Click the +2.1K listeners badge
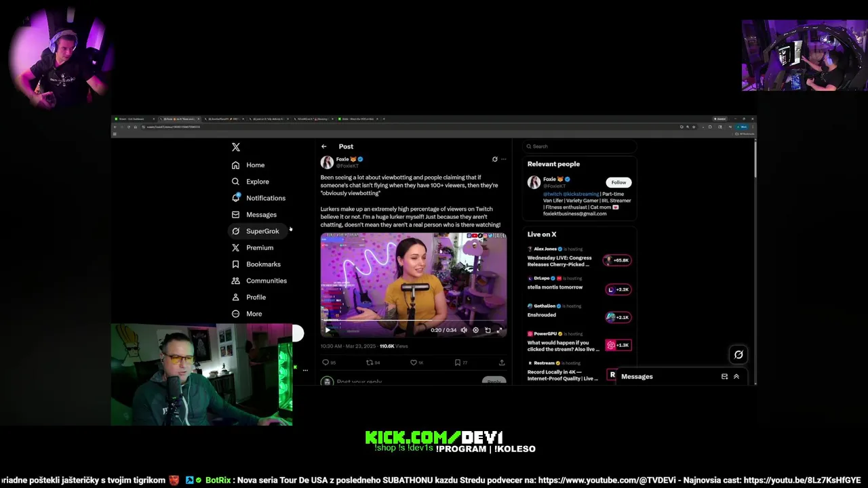This screenshot has height=488, width=868. 618,317
